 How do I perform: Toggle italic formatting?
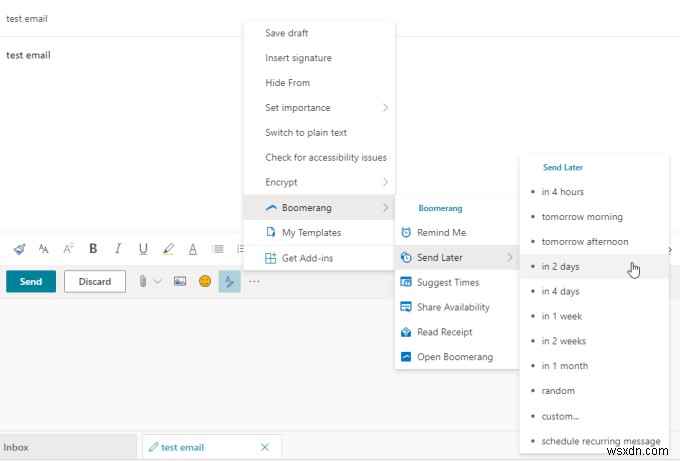pos(118,248)
